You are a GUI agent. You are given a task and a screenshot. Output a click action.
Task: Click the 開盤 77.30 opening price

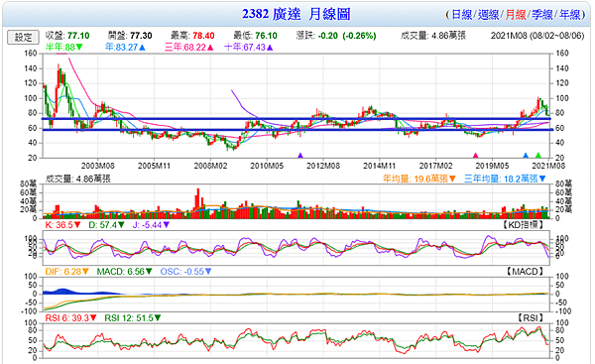tap(130, 36)
